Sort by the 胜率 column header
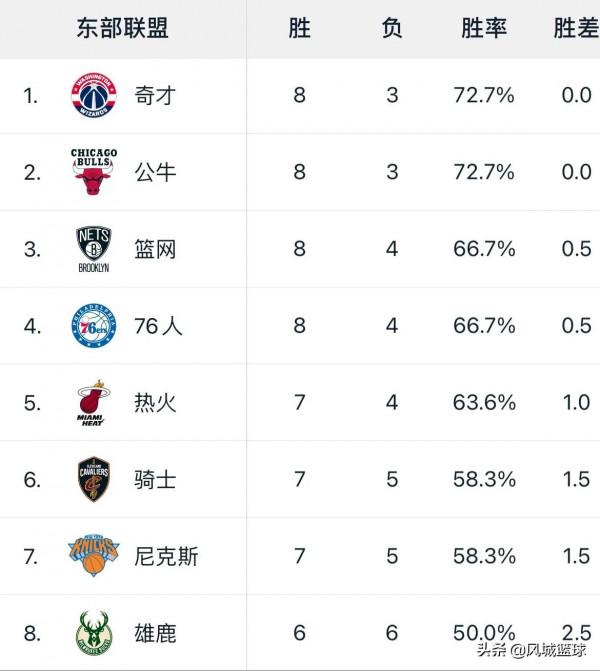Viewport: 600px width, 671px height. 484,28
